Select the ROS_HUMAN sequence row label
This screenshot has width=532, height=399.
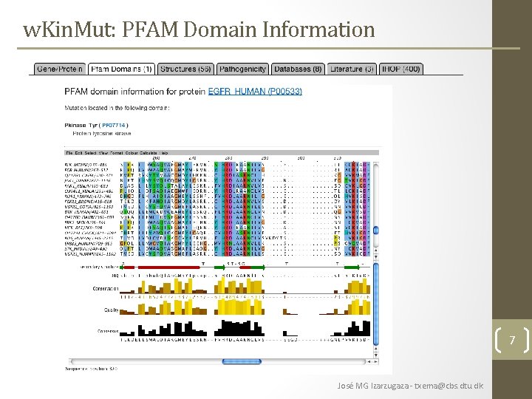tap(90, 238)
